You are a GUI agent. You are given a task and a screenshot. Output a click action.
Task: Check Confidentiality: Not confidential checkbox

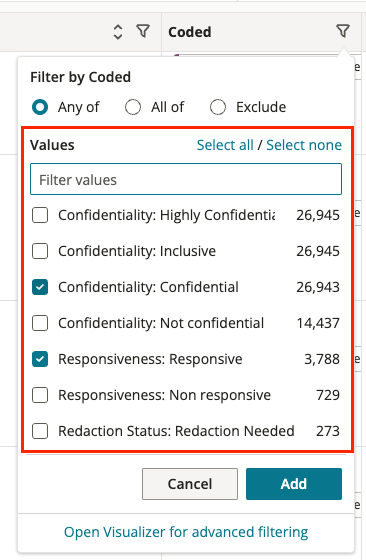pos(40,323)
